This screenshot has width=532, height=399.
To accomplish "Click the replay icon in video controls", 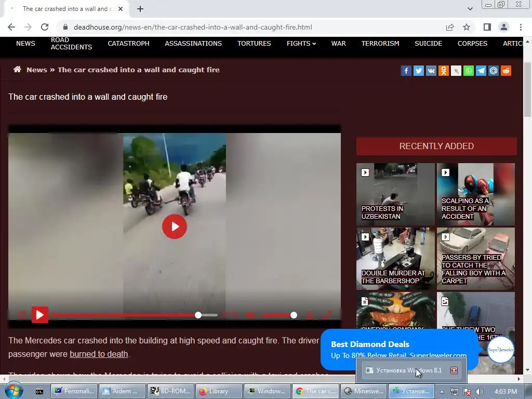I will (22, 315).
